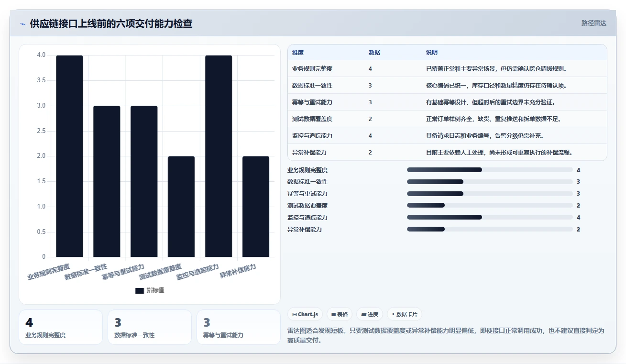626x364 pixels.
Task: Click the page title 供应链接口上线前的六项交付能力检查
Action: (x=111, y=24)
